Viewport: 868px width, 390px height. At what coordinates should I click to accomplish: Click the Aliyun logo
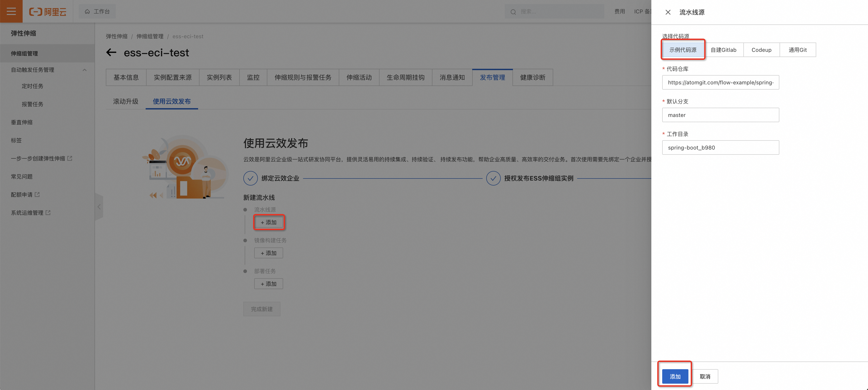click(47, 12)
